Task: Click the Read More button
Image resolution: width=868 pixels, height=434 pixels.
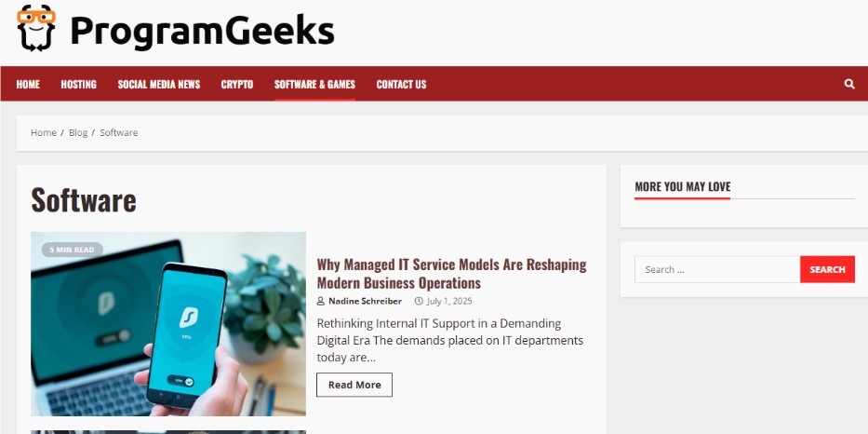Action: tap(354, 385)
